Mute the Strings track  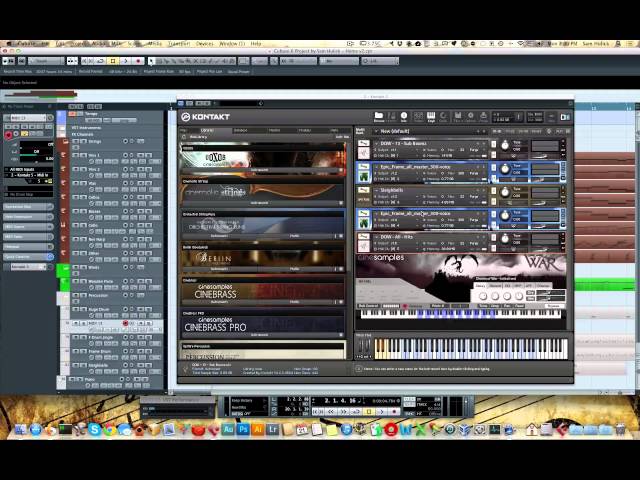[75, 141]
